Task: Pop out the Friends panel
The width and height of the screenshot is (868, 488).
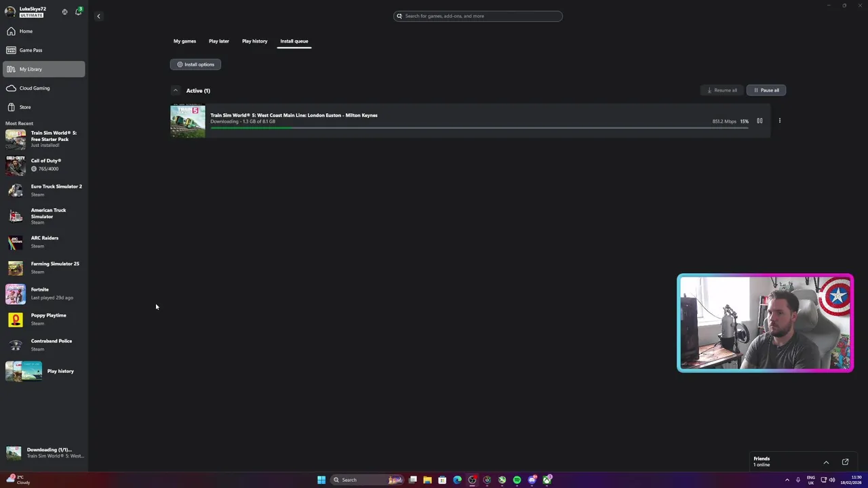Action: pyautogui.click(x=845, y=462)
